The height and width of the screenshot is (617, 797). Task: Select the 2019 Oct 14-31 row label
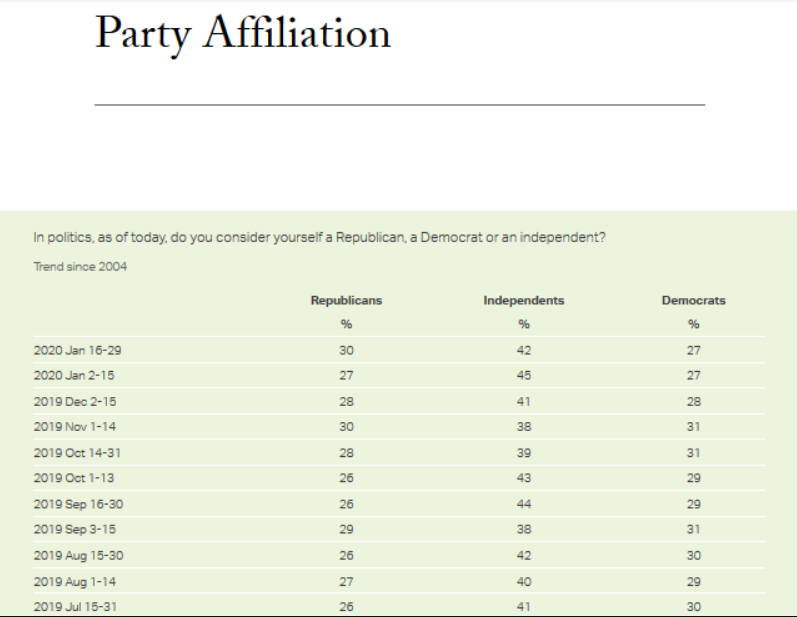pos(77,453)
